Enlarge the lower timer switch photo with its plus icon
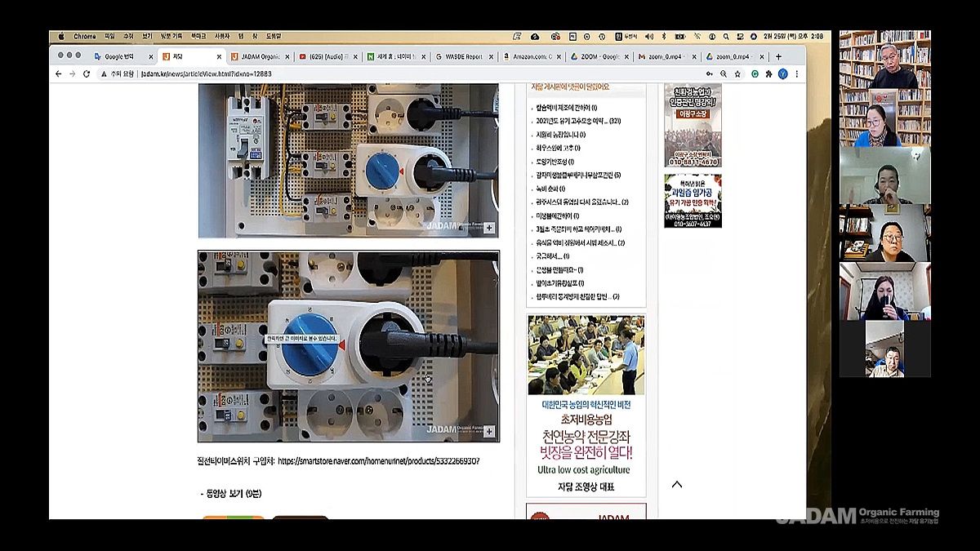Screen dimensions: 980x551 [489, 433]
